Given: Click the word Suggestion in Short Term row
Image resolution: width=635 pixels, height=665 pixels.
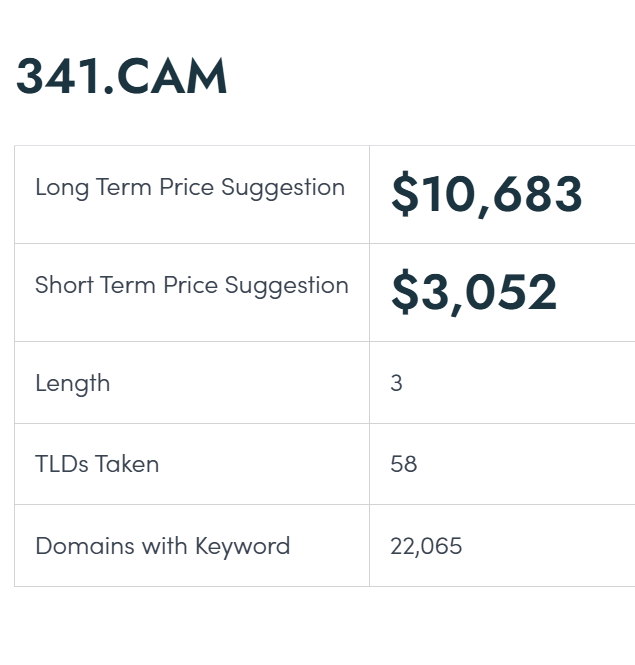Looking at the screenshot, I should (x=287, y=286).
